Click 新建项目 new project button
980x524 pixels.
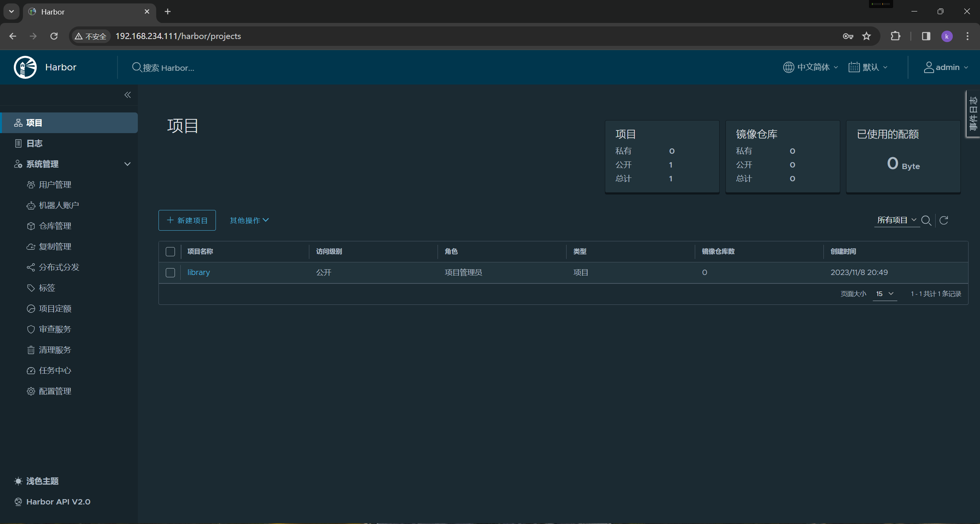click(187, 220)
